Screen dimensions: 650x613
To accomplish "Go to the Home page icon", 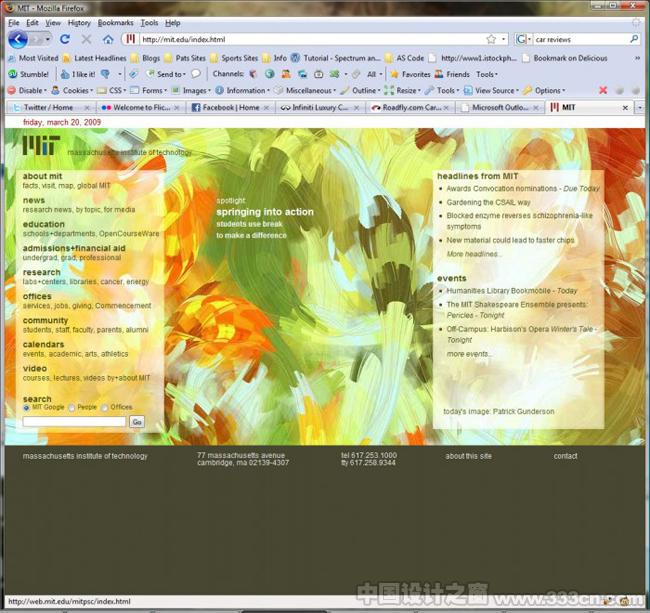I will click(108, 39).
